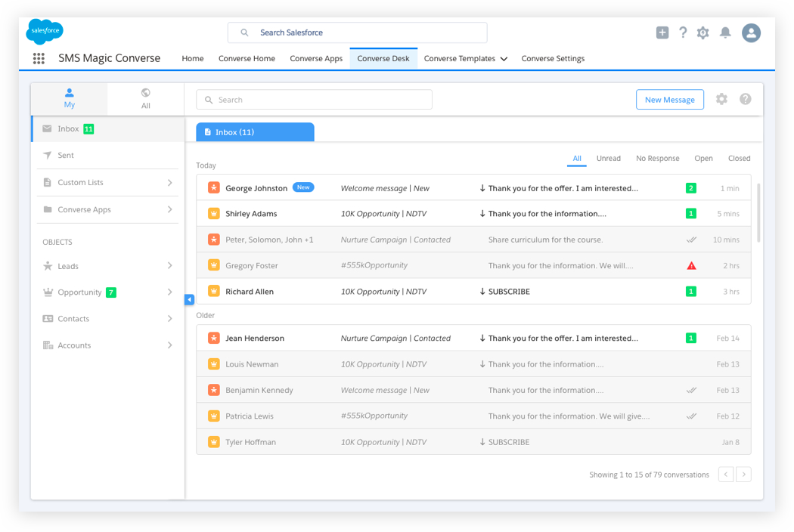The height and width of the screenshot is (532, 794).
Task: Open the Converse Home tab
Action: [247, 58]
